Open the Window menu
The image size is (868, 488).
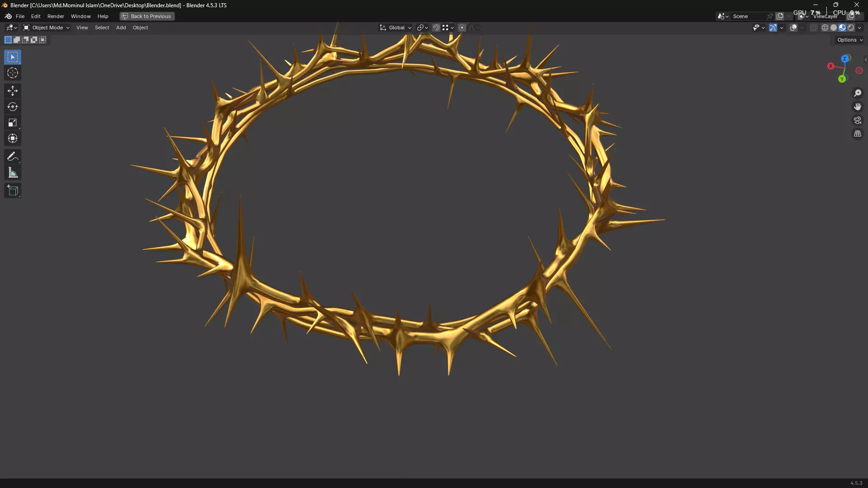click(x=80, y=16)
